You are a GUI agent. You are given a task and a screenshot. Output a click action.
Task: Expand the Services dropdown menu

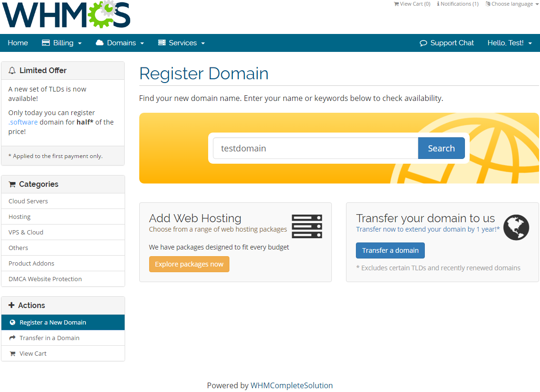tap(182, 43)
